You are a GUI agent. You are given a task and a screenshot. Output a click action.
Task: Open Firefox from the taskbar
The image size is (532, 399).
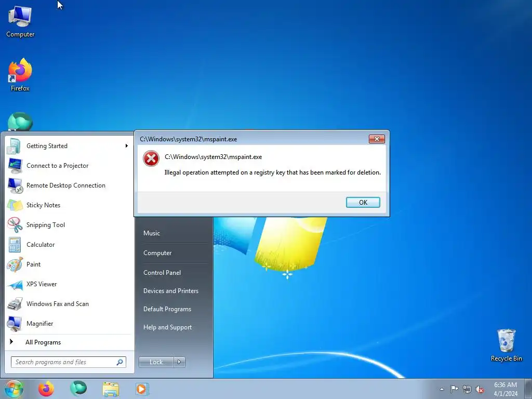46,389
